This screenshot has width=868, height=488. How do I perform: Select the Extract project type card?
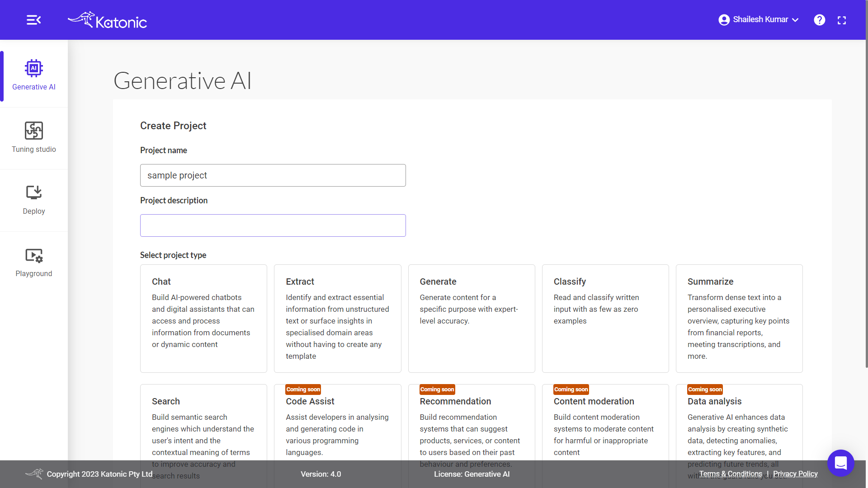[337, 319]
